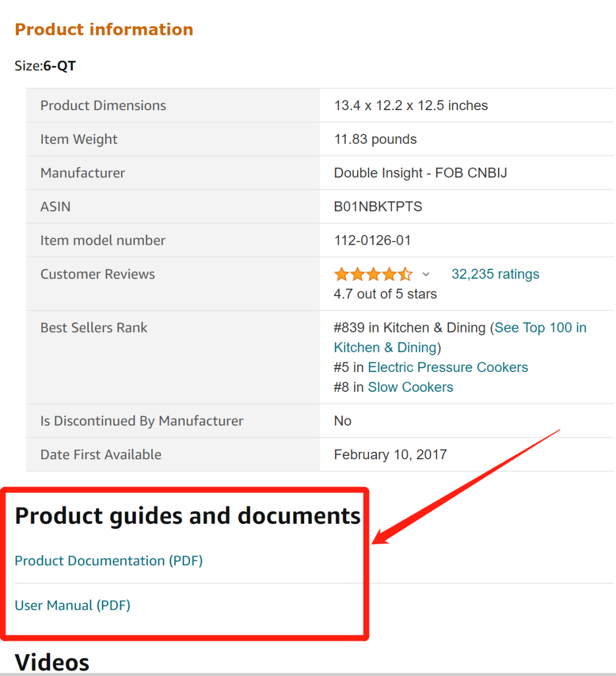The image size is (616, 676).
Task: Click the Item Weight value 11.83 pounds
Action: pyautogui.click(x=375, y=139)
